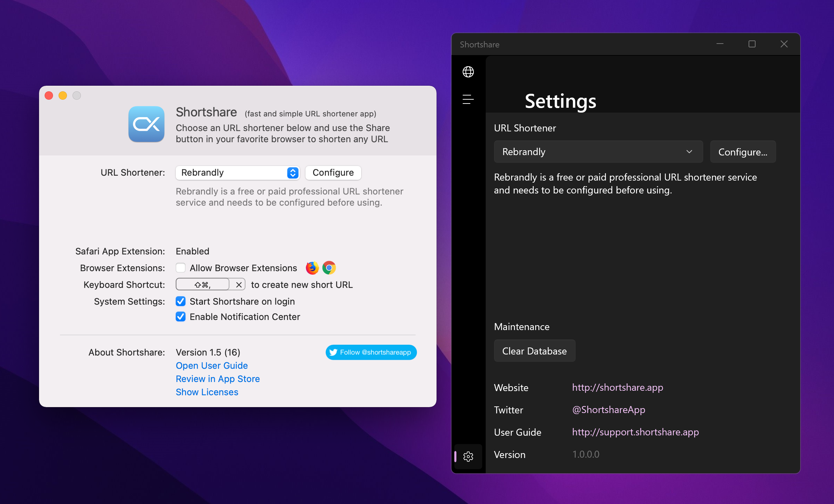Click the Clear Database button

click(534, 351)
